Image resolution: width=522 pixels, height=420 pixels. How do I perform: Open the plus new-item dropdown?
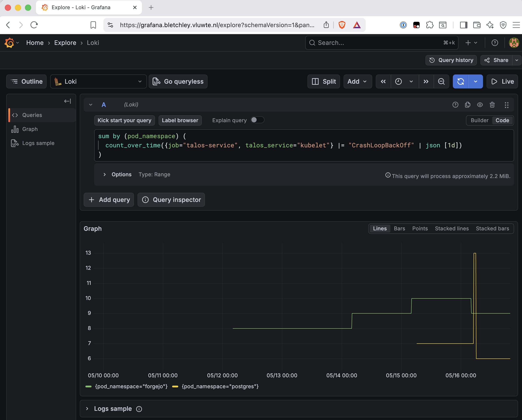click(471, 43)
